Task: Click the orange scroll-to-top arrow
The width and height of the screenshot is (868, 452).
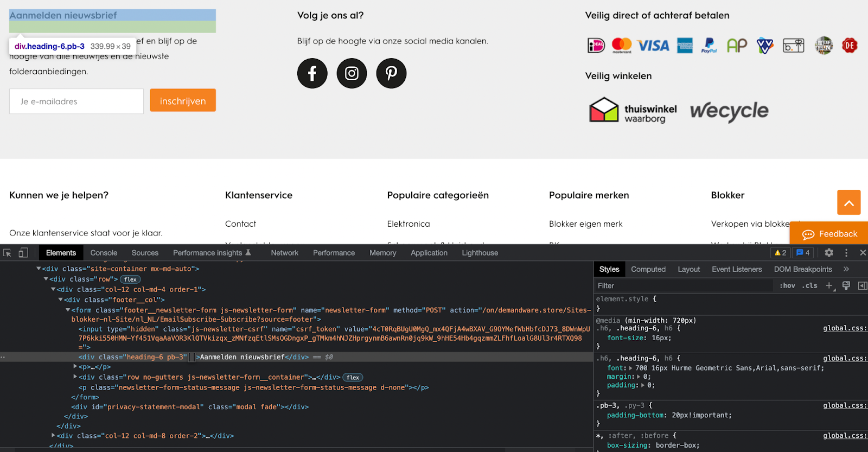Action: pos(848,202)
